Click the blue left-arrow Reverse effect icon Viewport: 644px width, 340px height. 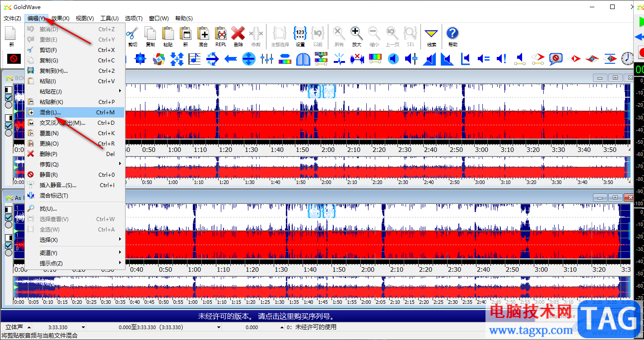[x=231, y=59]
